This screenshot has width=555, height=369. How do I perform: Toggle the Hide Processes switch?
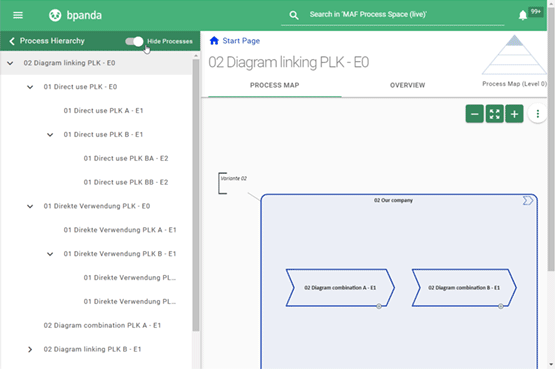click(134, 41)
